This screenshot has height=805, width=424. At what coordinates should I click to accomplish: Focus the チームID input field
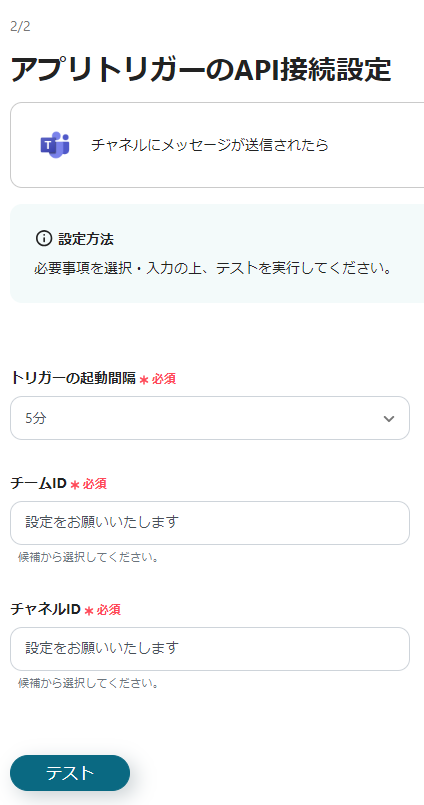coord(210,523)
